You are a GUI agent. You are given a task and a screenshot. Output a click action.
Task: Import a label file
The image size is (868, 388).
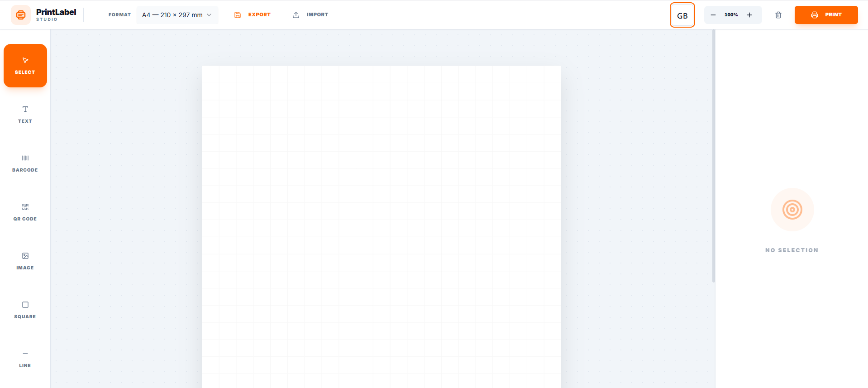310,15
